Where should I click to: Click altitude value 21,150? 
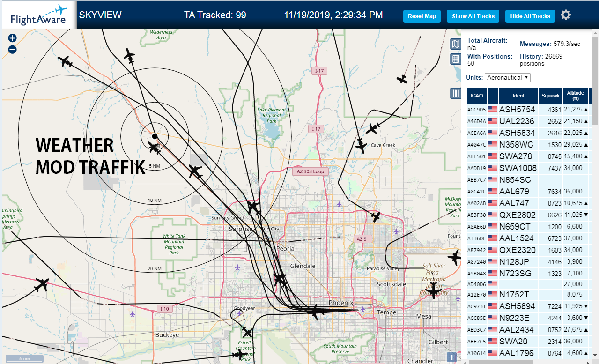click(573, 121)
